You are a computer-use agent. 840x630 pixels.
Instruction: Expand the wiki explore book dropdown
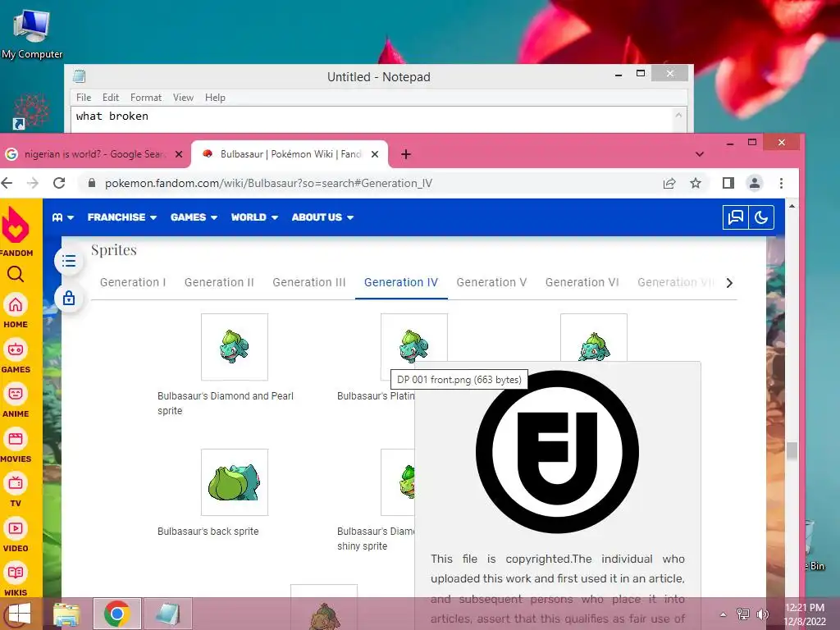[62, 217]
